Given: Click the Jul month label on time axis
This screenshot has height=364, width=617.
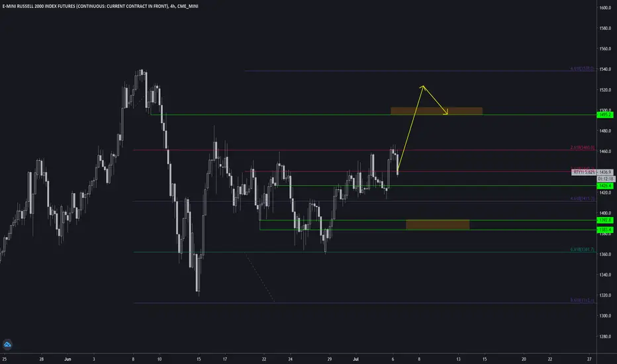Looking at the screenshot, I should pos(356,359).
